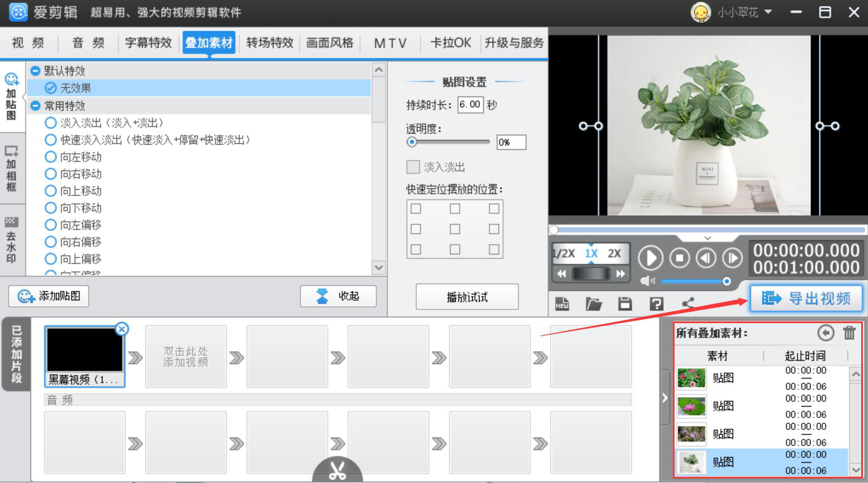Click the preview progress bar handle
Image resolution: width=868 pixels, height=483 pixels.
click(x=554, y=230)
